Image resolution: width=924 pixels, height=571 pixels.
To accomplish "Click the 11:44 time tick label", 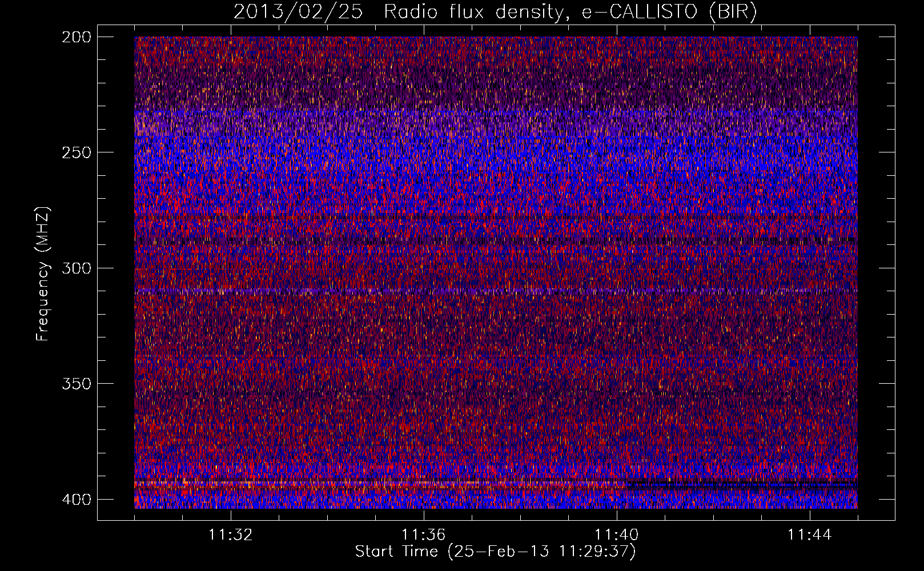I will 810,535.
